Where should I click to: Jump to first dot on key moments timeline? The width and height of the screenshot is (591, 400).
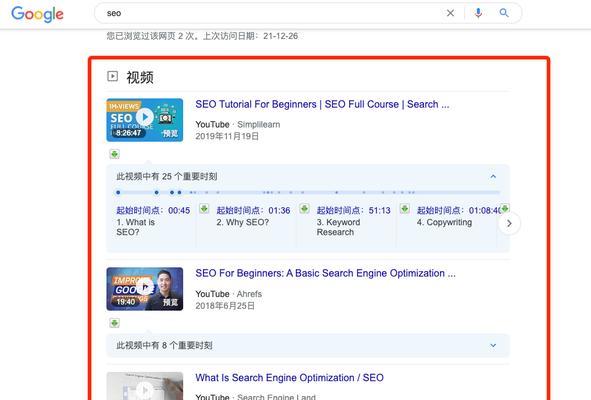pyautogui.click(x=118, y=193)
